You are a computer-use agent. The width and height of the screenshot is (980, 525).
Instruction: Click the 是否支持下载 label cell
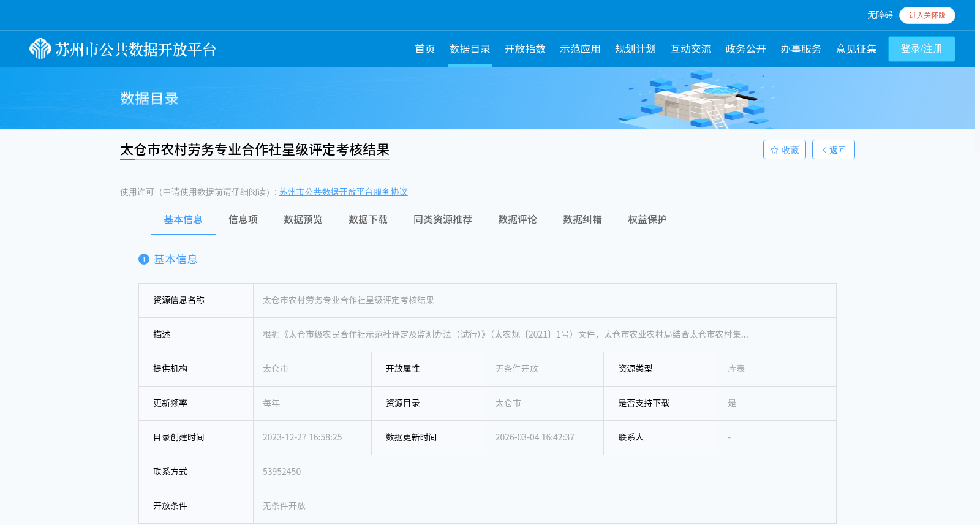click(x=661, y=403)
